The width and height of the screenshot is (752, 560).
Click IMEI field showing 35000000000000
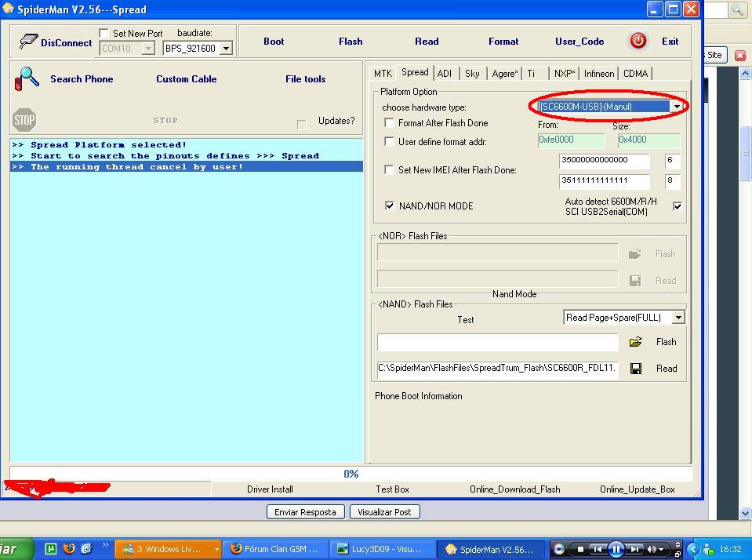[605, 160]
